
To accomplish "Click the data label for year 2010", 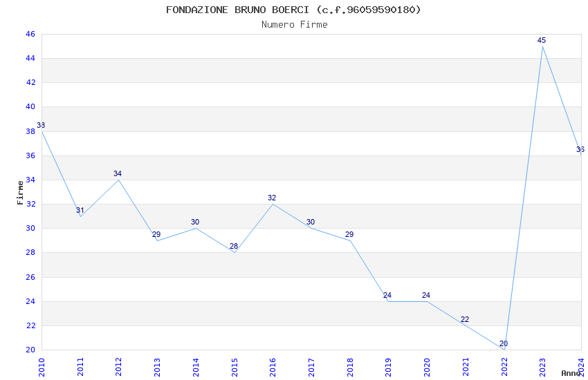I will 41,126.
